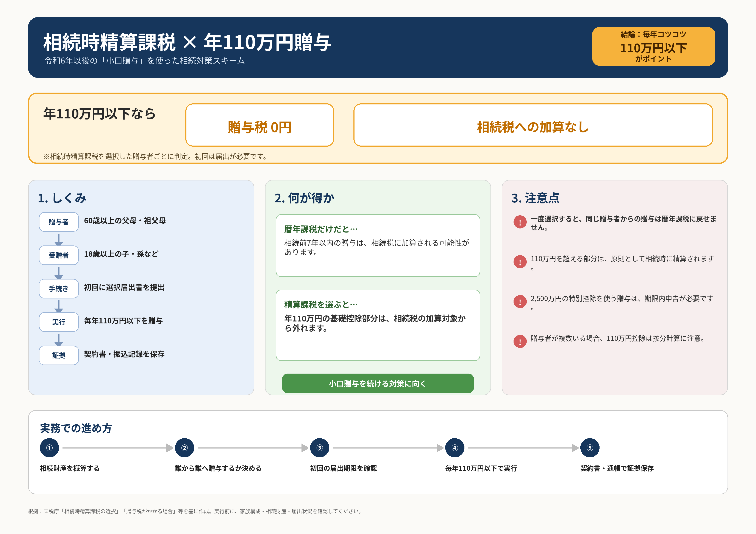Click the 贈与税 0円 box

(260, 125)
